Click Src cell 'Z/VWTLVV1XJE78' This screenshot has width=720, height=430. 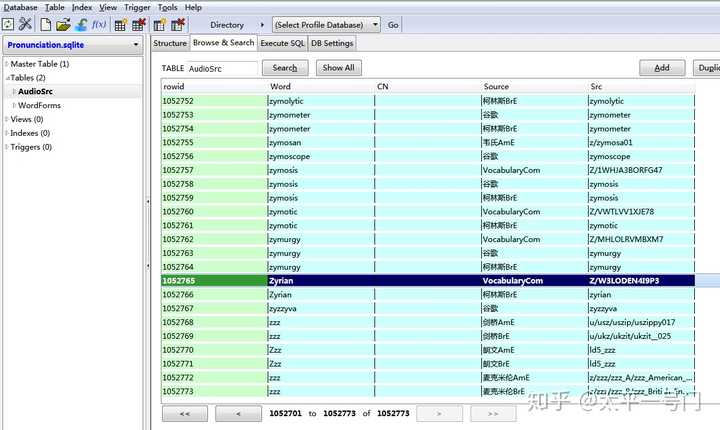pyautogui.click(x=641, y=212)
